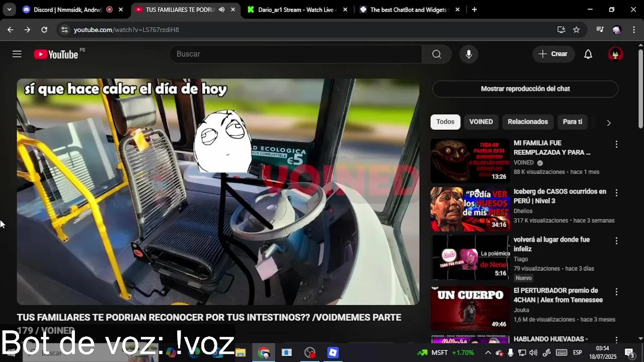Click the Tiago channel name

coord(521,259)
